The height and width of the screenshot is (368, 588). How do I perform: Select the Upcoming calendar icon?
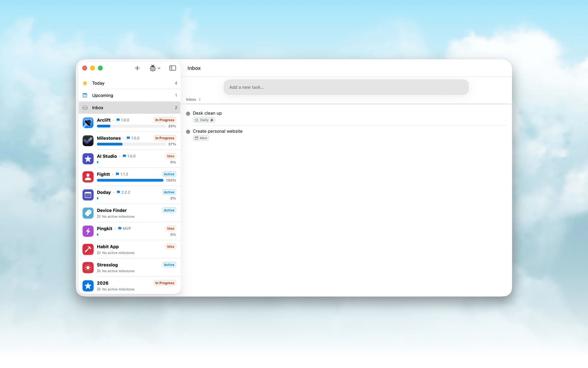coord(85,95)
